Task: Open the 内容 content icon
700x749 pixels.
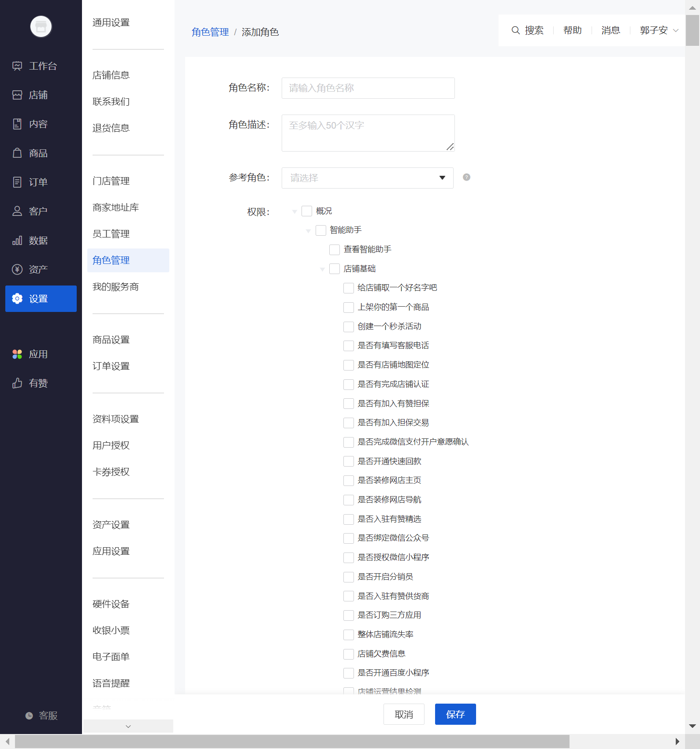Action: click(x=17, y=124)
